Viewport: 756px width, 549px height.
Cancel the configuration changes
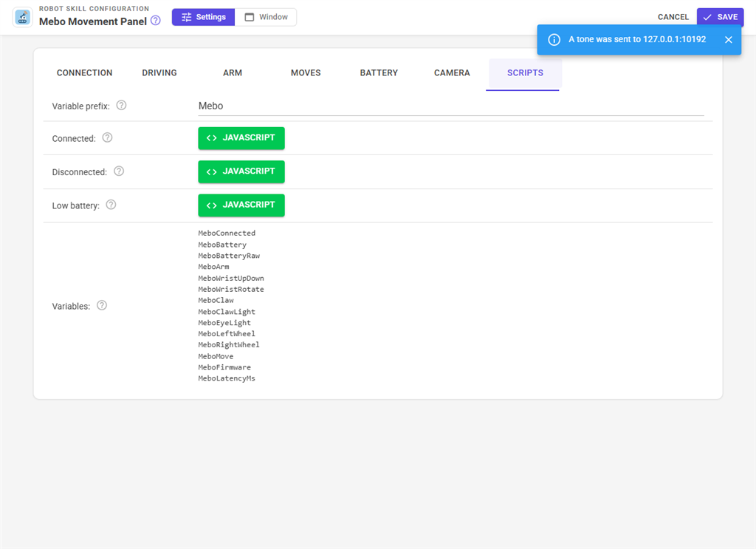[673, 17]
